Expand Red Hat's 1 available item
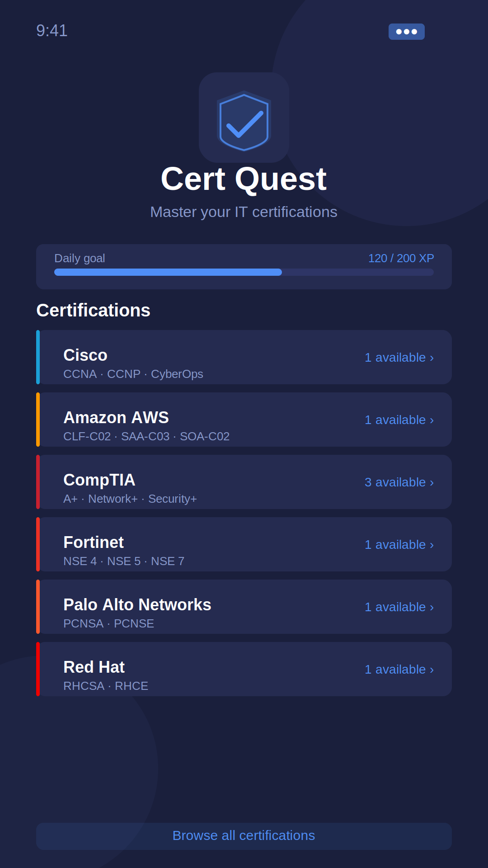 tap(399, 669)
